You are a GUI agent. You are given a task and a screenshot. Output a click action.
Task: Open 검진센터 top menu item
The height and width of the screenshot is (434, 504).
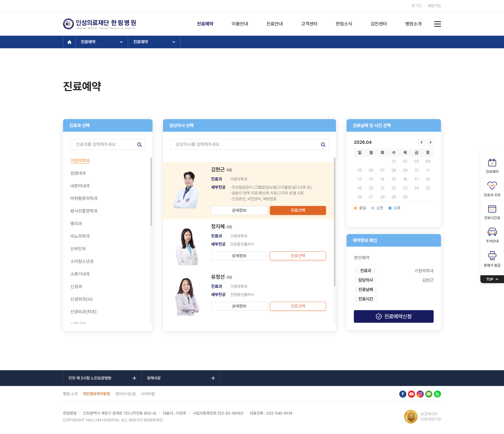(x=379, y=24)
